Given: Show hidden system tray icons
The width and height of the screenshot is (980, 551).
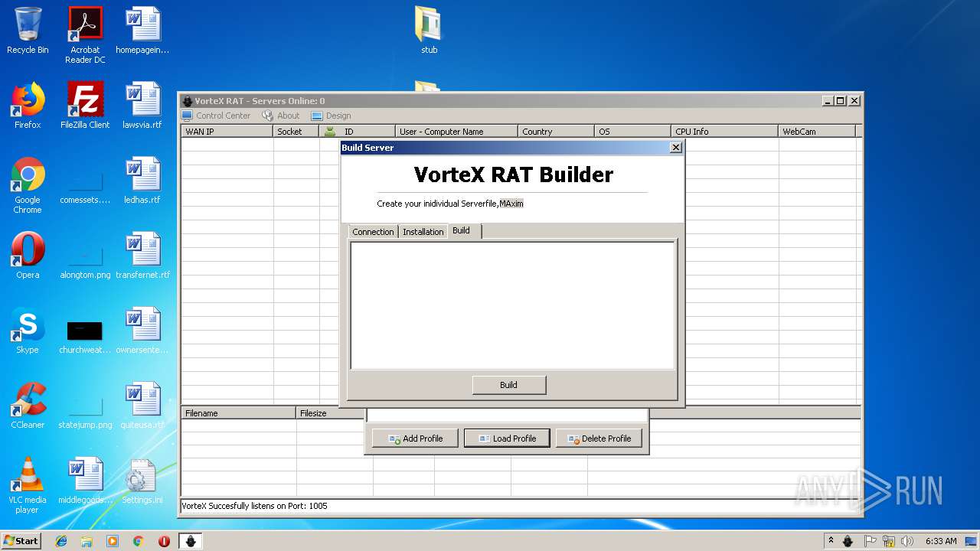Looking at the screenshot, I should [831, 541].
